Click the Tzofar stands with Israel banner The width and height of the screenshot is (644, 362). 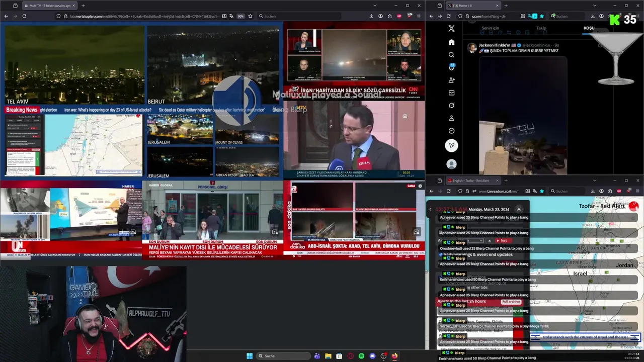pyautogui.click(x=585, y=337)
